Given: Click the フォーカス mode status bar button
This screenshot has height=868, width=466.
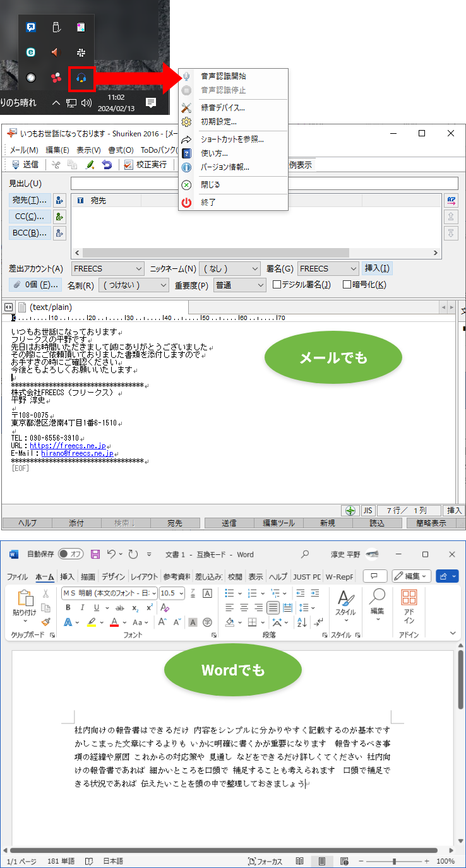Looking at the screenshot, I should (265, 861).
